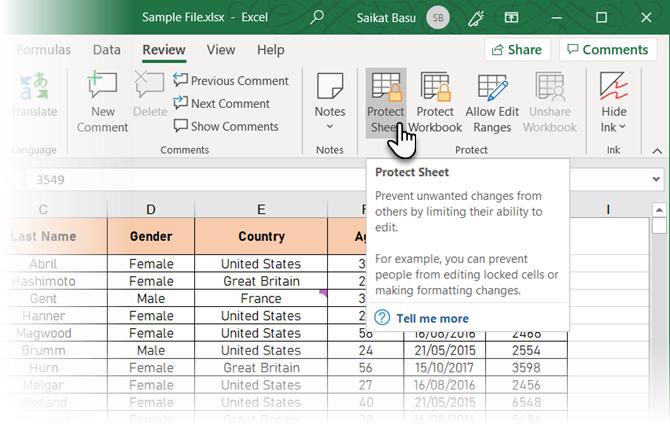Go to Previous Comment
Screen dimensions: 670x425
[x=231, y=81]
